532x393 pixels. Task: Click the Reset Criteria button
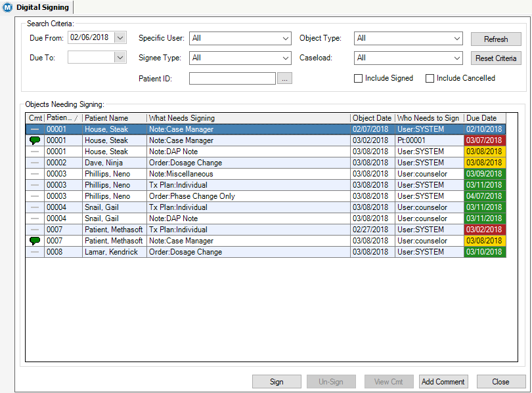click(x=496, y=58)
